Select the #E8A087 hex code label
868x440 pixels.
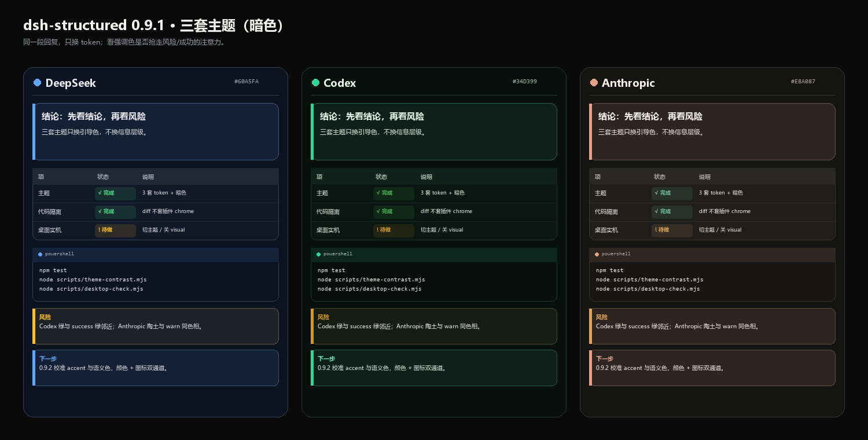pyautogui.click(x=803, y=82)
